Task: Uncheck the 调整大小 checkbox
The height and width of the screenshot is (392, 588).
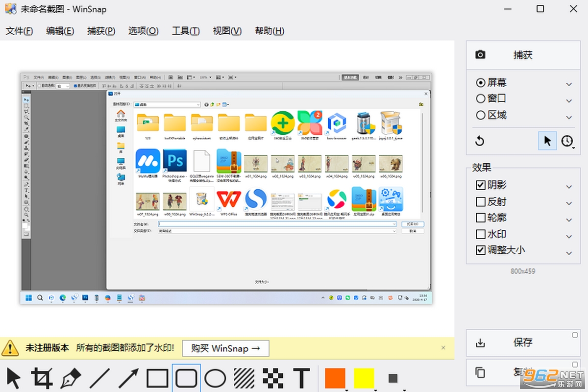Action: pyautogui.click(x=481, y=250)
